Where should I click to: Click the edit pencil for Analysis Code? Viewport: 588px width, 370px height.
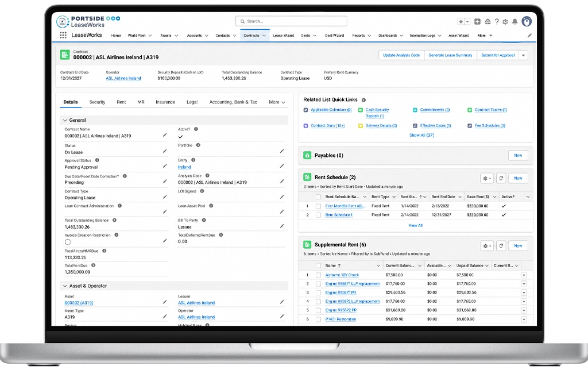point(281,181)
